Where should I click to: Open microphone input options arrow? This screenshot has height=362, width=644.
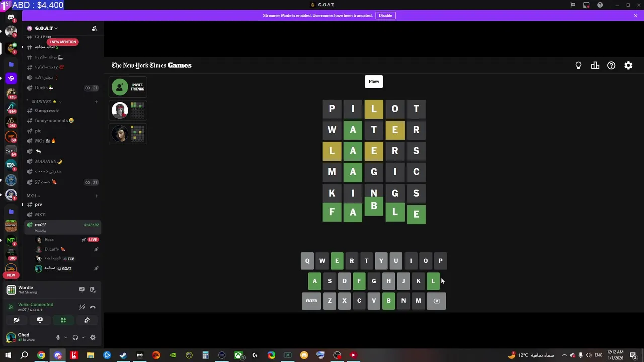(65, 338)
